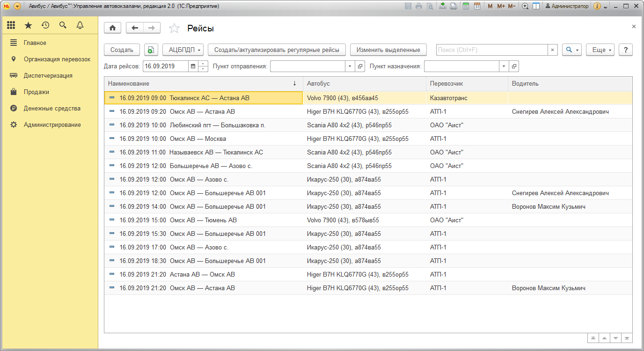This screenshot has height=351, width=644.
Task: Sort by the Перевозчик column header
Action: click(x=446, y=84)
